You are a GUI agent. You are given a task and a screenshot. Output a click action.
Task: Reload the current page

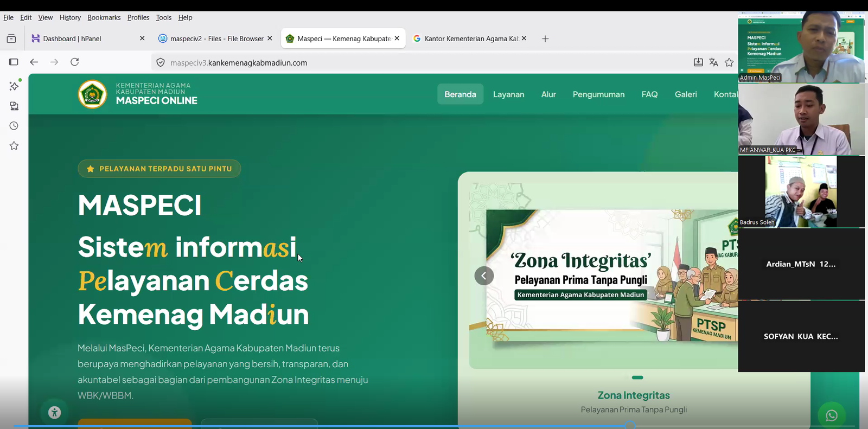(x=75, y=62)
